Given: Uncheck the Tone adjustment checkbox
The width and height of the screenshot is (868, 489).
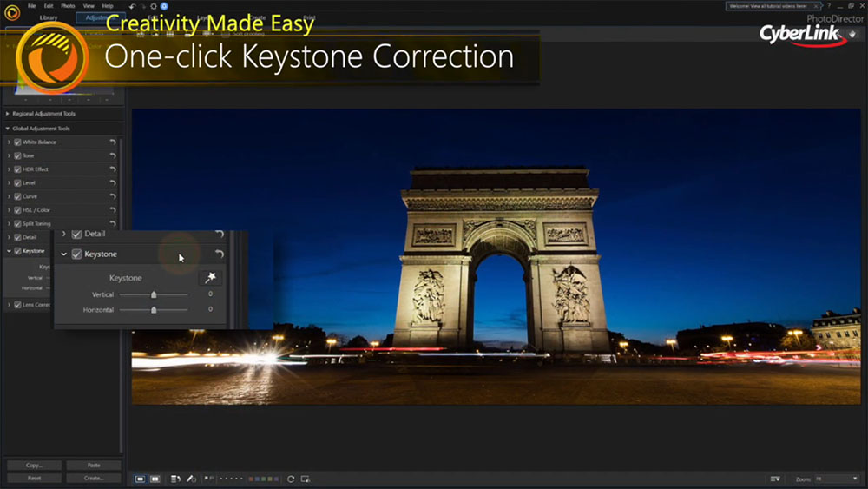Looking at the screenshot, I should point(17,155).
